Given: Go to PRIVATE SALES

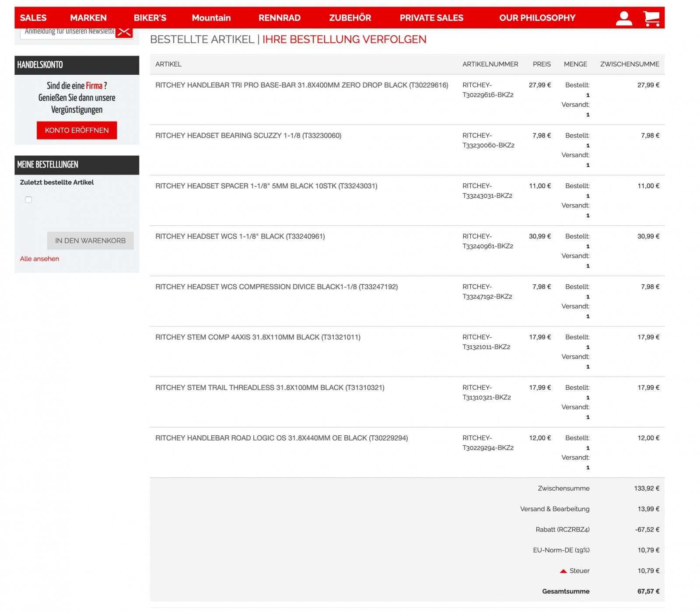Looking at the screenshot, I should [431, 18].
